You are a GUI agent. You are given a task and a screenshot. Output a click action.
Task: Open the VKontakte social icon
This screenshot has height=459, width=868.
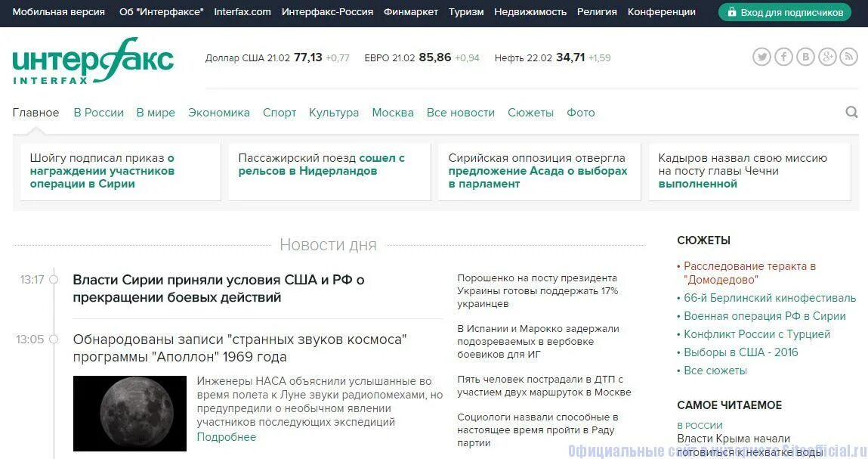(x=805, y=57)
